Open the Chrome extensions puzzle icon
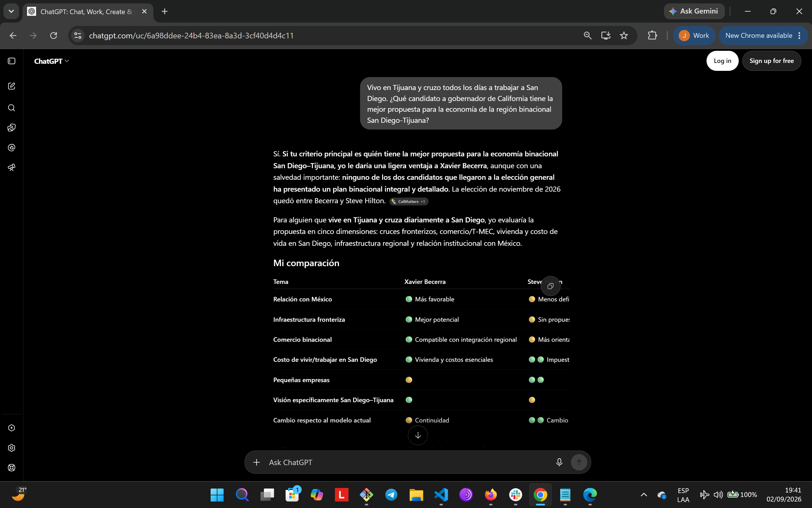This screenshot has height=508, width=812. 652,36
